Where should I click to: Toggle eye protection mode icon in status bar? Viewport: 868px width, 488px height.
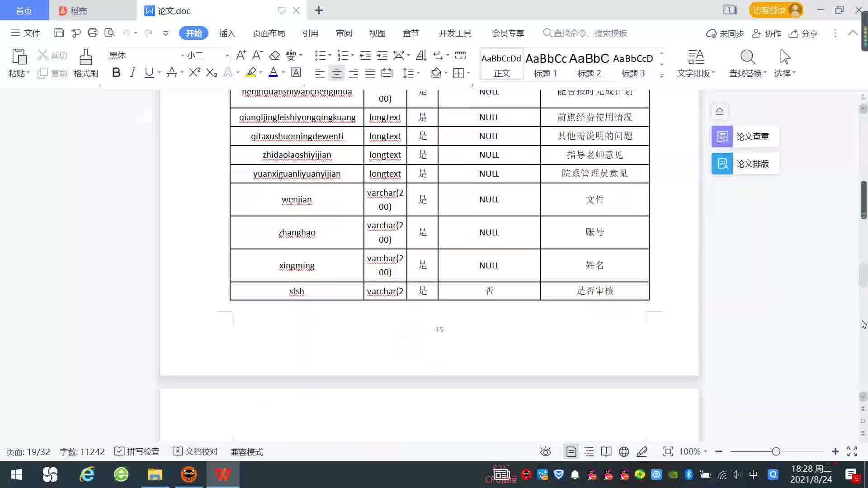[x=545, y=452]
